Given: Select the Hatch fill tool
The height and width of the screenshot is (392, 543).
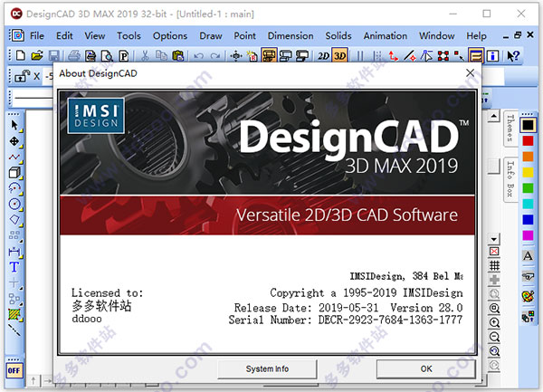Looking at the screenshot, I should coord(14,314).
